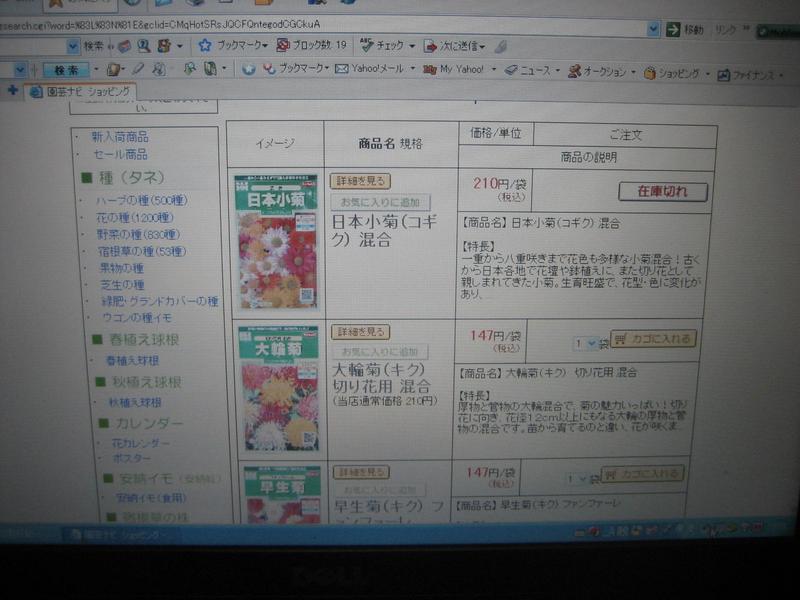Open My Yahoo! from the toolbar

coord(454,69)
